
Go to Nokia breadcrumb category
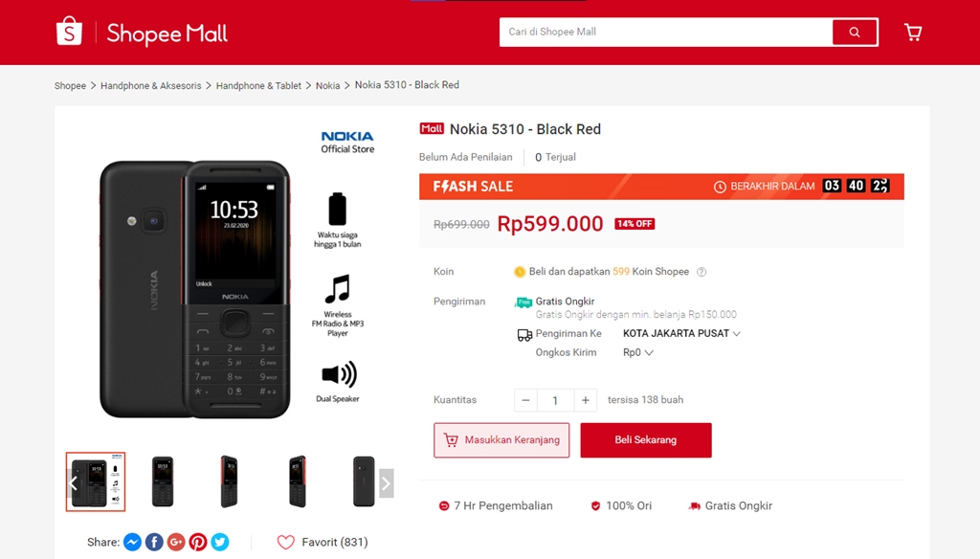pyautogui.click(x=327, y=86)
